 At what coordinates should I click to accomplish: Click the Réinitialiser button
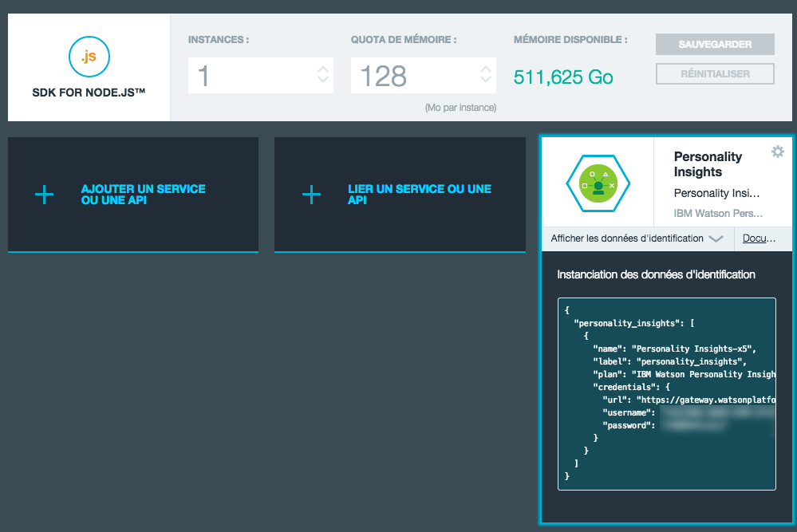click(x=715, y=73)
